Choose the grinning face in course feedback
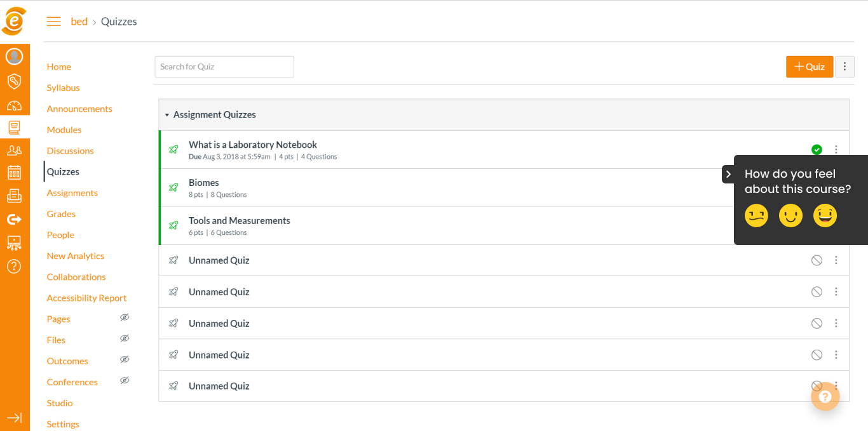This screenshot has height=431, width=868. 825,216
